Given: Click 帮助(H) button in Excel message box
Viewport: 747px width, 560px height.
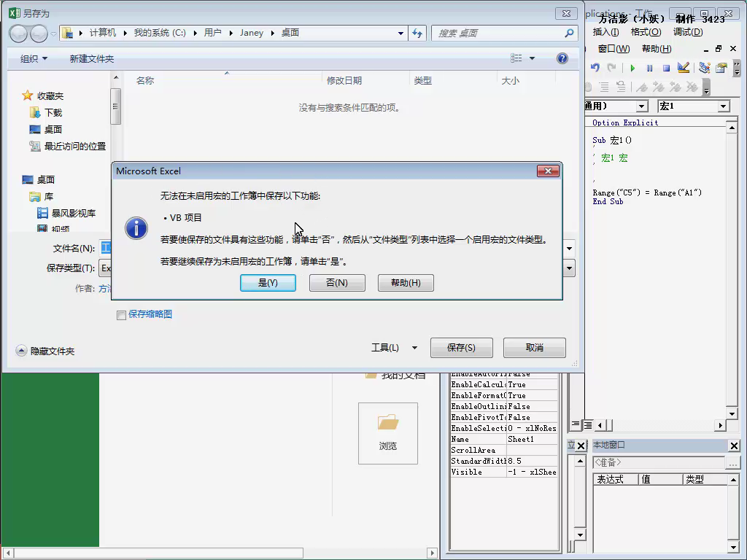Looking at the screenshot, I should pos(406,283).
